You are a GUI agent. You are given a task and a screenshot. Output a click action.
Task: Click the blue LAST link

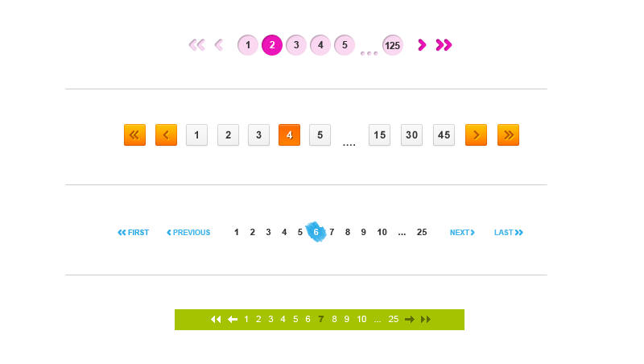(x=509, y=233)
